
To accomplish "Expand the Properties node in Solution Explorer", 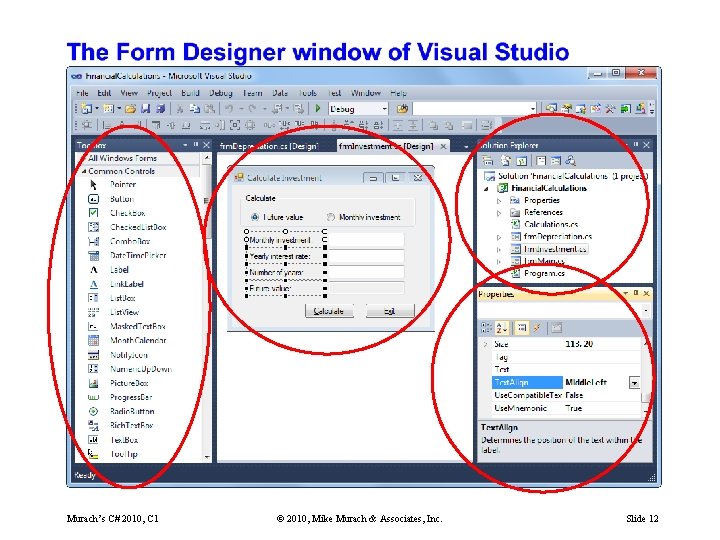I will click(499, 201).
